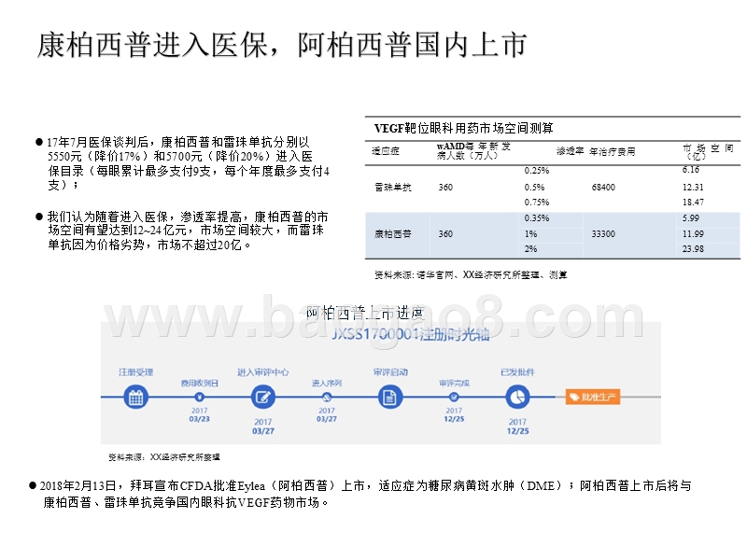
Task: Click the bullet paragraph starting 17年7月医保谈判后
Action: (183, 164)
